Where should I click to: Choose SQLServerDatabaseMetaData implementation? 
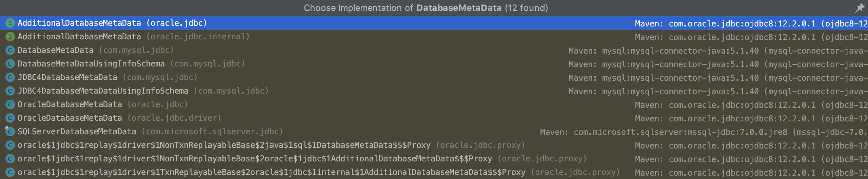(x=434, y=132)
